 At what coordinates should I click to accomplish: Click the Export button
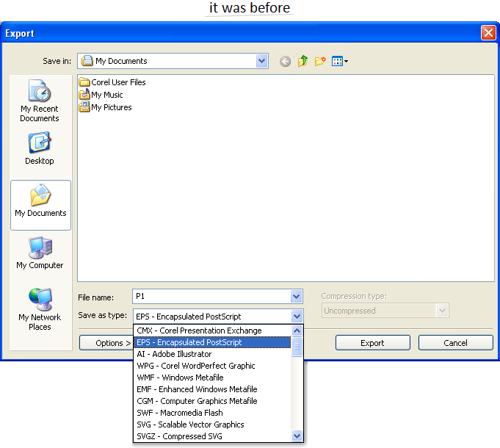(x=372, y=343)
